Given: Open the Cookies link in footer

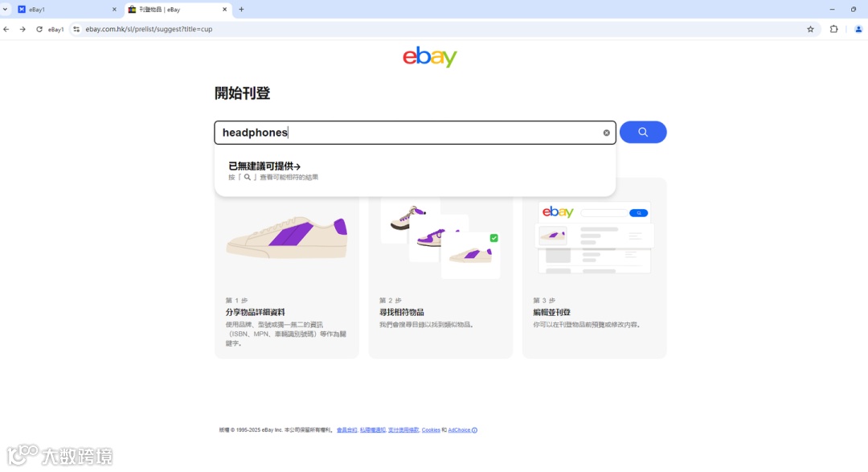Looking at the screenshot, I should coord(431,430).
